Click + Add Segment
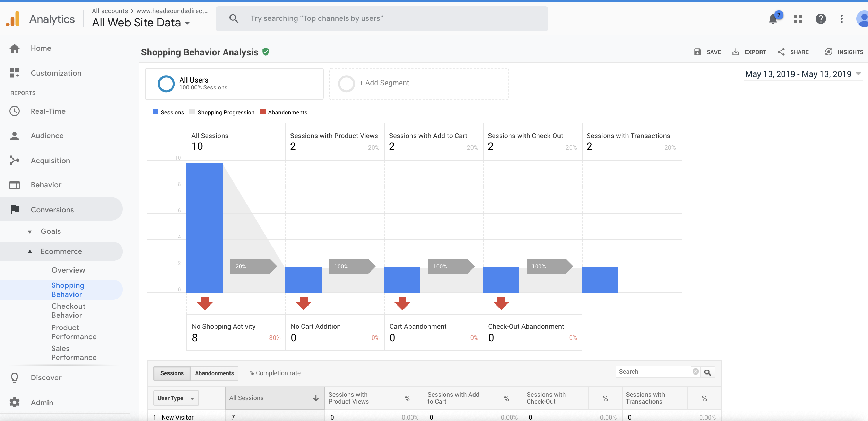 tap(384, 83)
